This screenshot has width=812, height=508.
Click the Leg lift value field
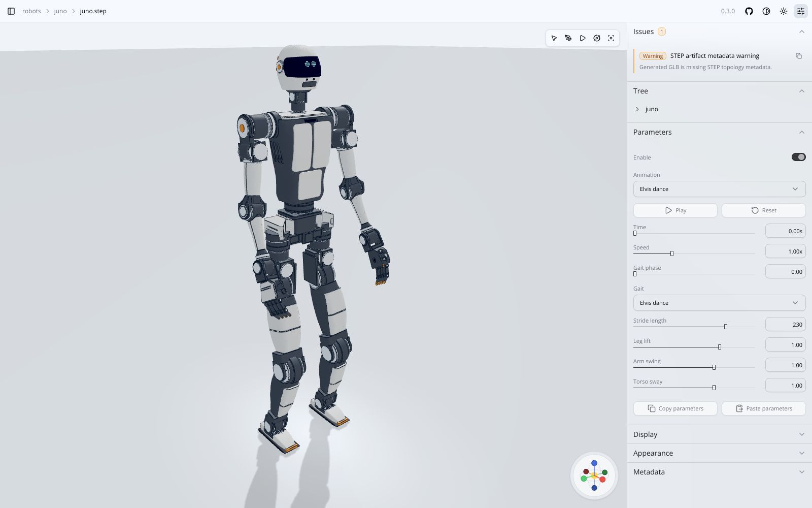click(x=785, y=344)
